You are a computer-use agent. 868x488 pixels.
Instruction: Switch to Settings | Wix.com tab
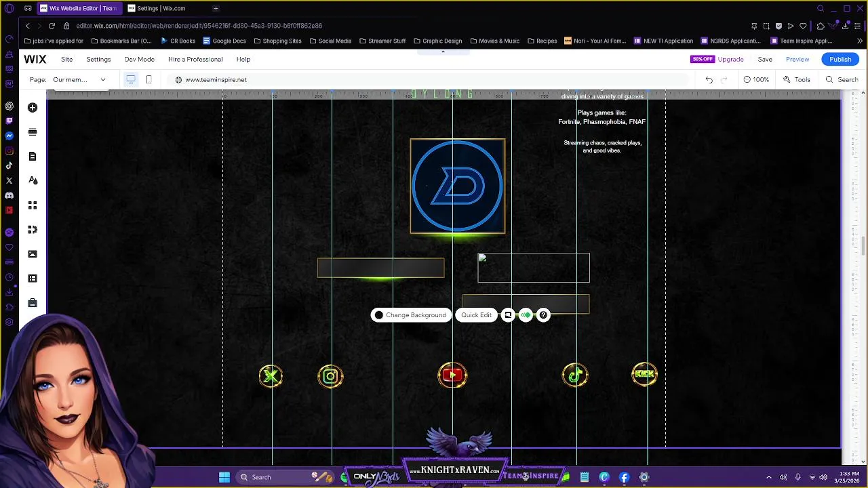pos(163,8)
